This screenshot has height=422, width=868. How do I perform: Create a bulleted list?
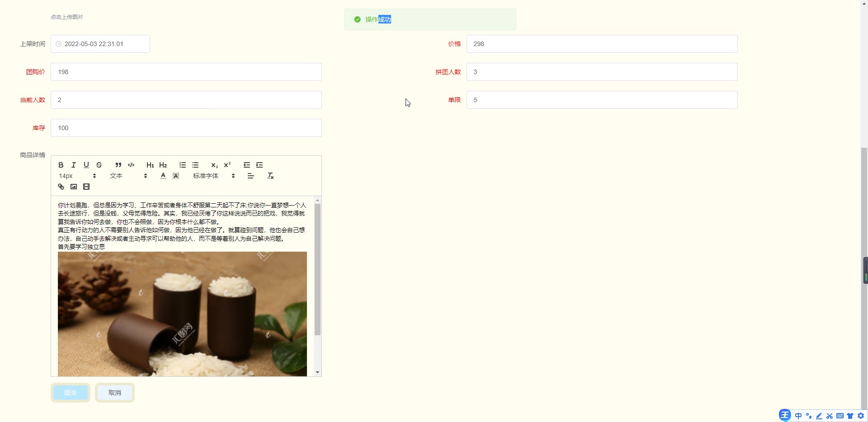pos(195,165)
